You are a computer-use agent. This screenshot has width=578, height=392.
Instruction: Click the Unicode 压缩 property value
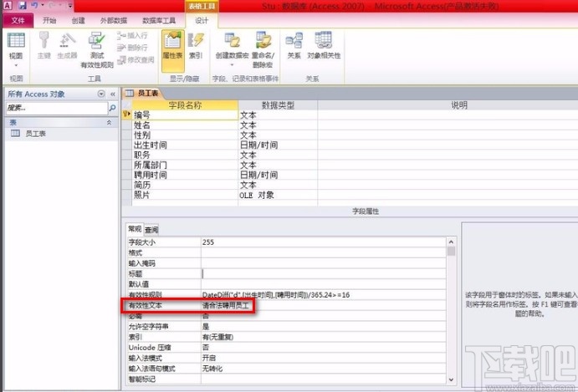tap(323, 348)
